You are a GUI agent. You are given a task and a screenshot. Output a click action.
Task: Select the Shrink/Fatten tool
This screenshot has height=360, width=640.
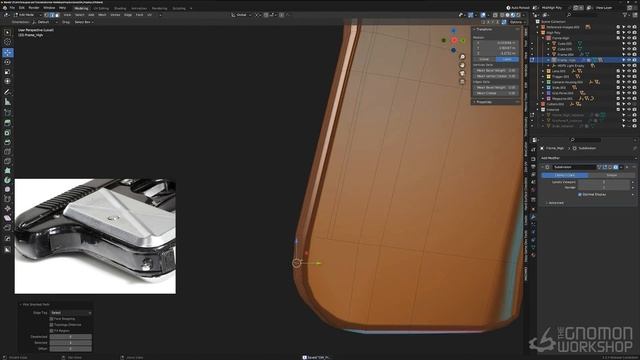click(7, 209)
